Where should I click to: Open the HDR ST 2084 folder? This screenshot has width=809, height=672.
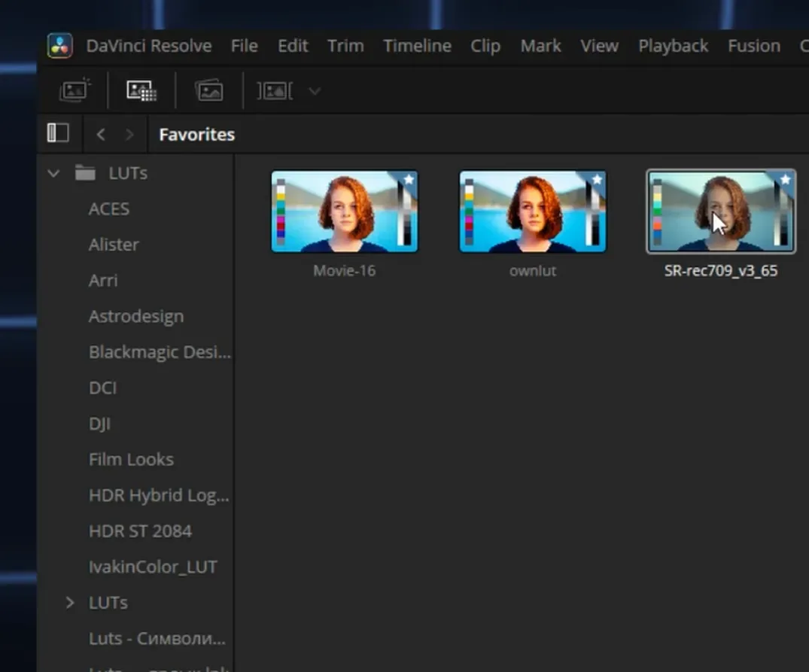pos(140,531)
